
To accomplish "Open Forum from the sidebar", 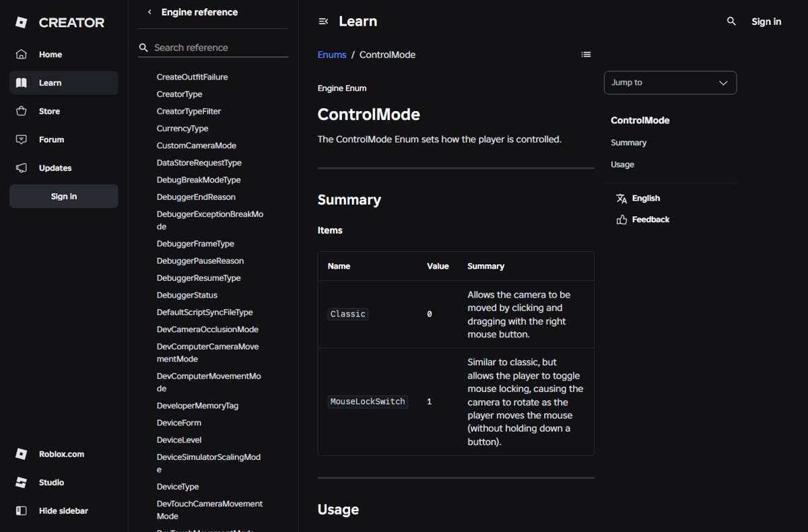I will (64, 139).
